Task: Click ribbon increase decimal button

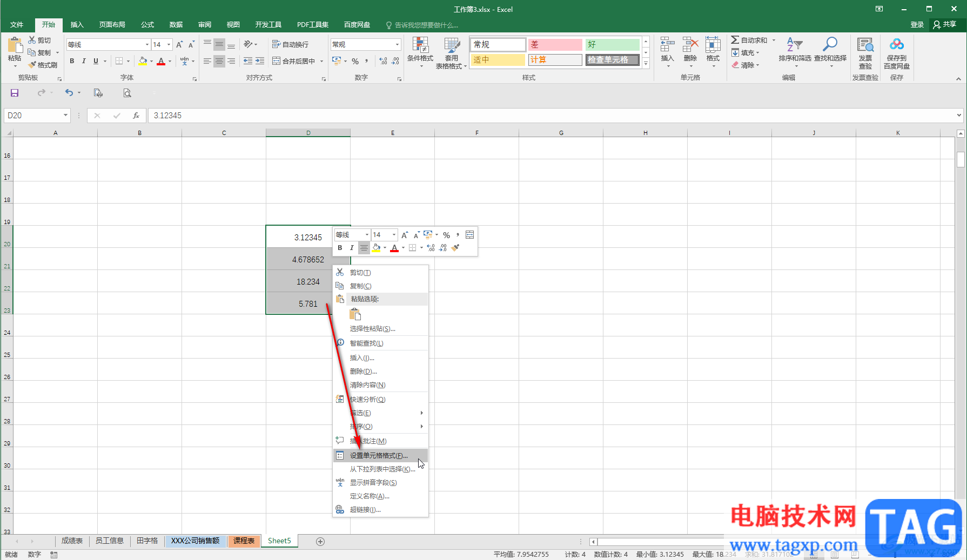Action: click(x=383, y=61)
